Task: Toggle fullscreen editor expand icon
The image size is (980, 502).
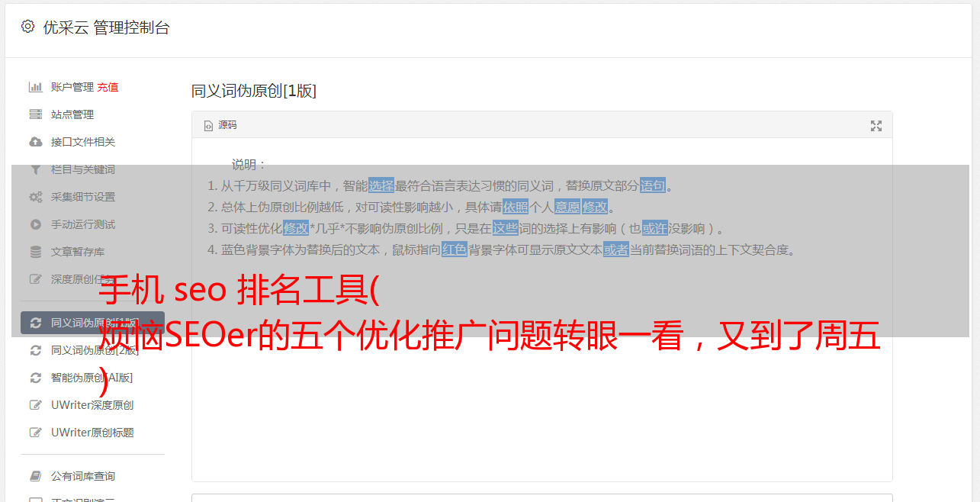Action: [x=876, y=126]
